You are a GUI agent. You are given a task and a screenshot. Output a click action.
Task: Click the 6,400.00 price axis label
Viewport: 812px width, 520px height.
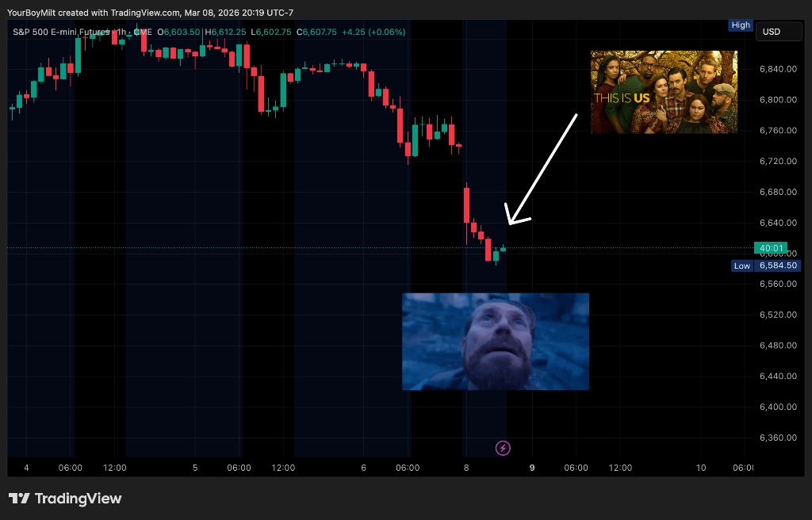[778, 407]
